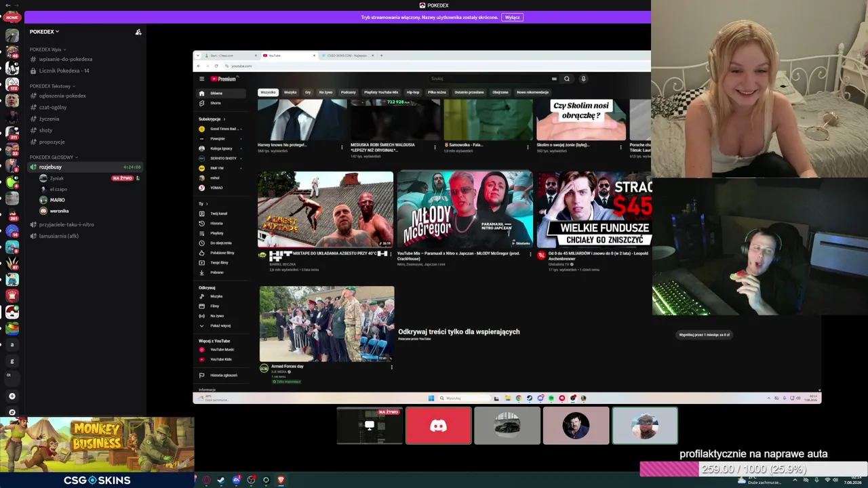This screenshot has height=488, width=868.
Task: Open the Brave browser icon in bottom taskbar
Action: (x=281, y=480)
